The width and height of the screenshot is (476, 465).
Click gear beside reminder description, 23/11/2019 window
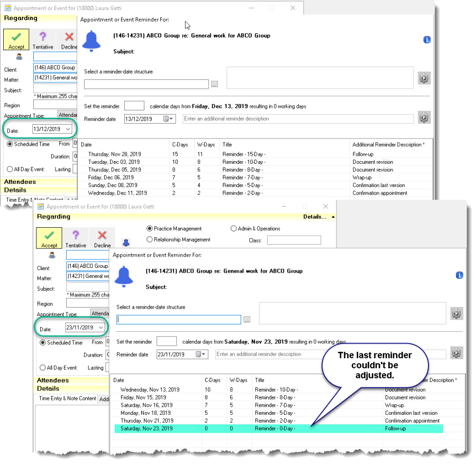click(456, 353)
